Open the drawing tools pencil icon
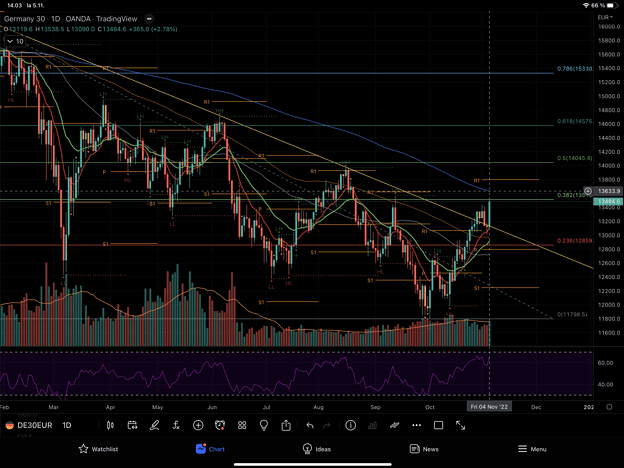Screen dimensions: 624x468 [x=155, y=425]
